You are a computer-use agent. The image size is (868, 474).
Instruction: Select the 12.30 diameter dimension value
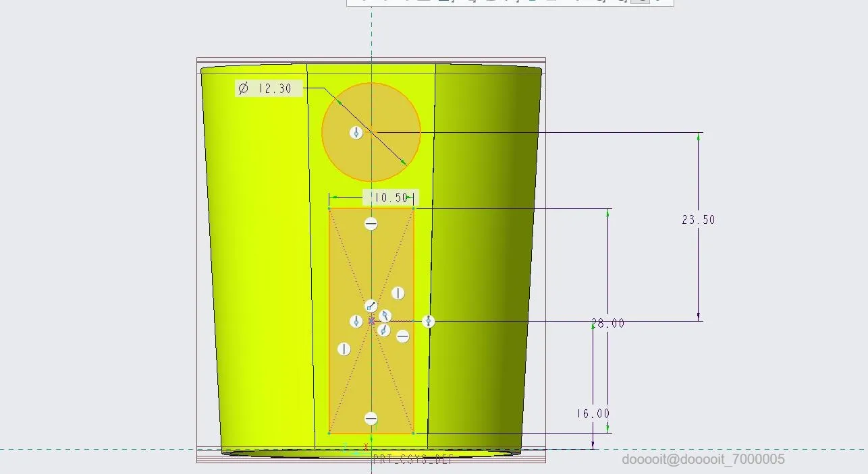point(275,88)
